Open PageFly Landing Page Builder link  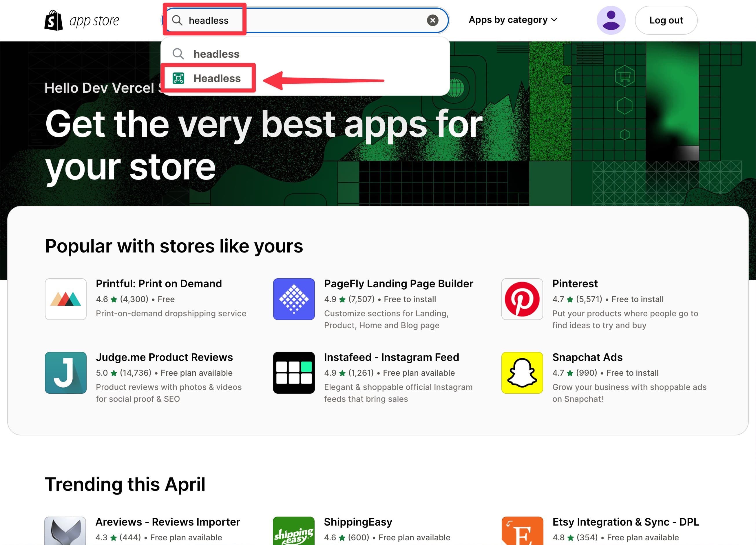click(x=399, y=283)
